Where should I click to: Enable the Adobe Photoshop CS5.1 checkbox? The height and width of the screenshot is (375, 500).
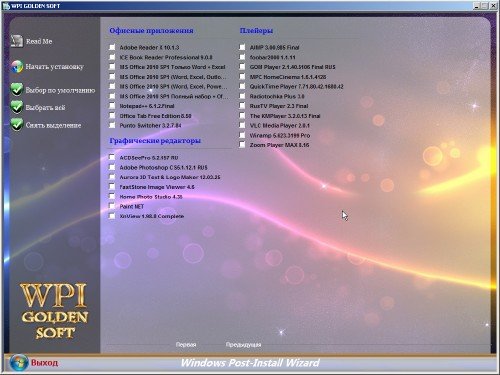[112, 167]
